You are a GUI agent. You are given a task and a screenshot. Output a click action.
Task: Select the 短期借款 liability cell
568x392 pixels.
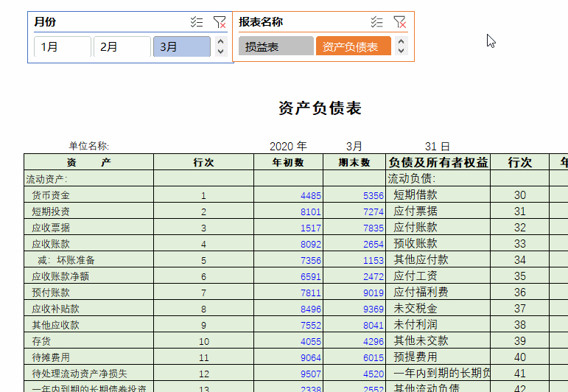438,195
